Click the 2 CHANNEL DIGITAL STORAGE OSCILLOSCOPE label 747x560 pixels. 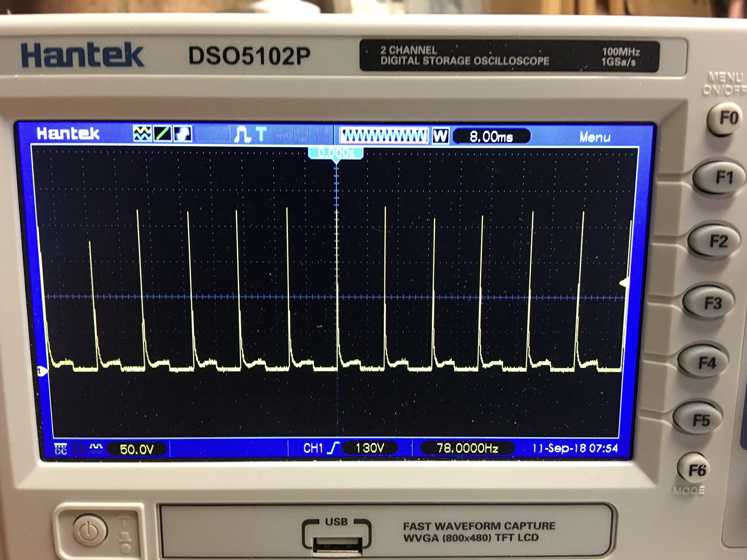tap(465, 56)
